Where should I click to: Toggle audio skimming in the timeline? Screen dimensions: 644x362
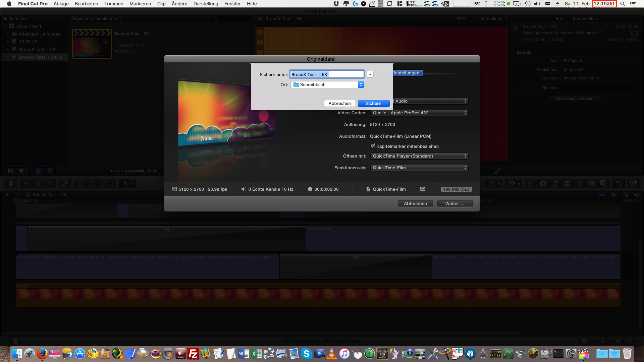pos(613,195)
